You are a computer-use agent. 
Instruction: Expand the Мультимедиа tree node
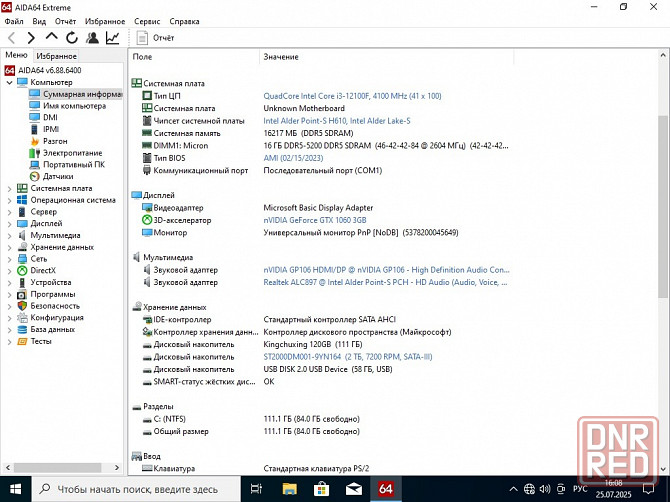[x=9, y=235]
